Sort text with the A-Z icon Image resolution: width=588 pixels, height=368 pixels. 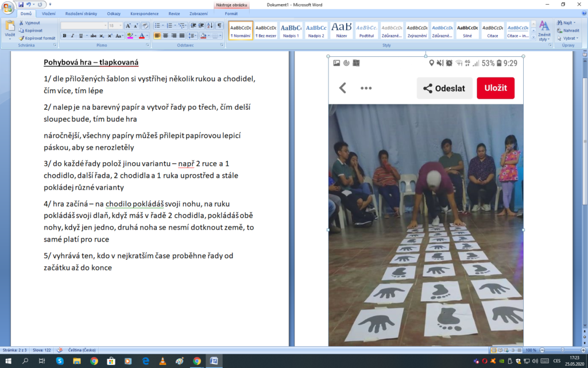pyautogui.click(x=210, y=25)
